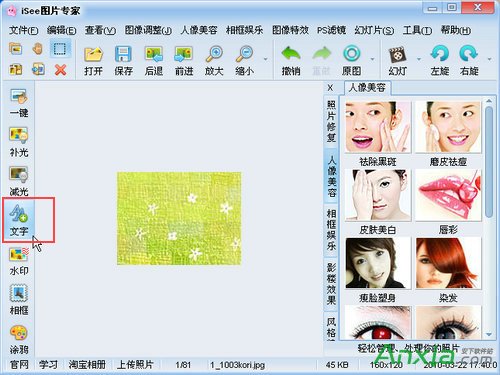Viewport: 500px width, 375px height.
Task: Click 官网 in the status bar
Action: 19,365
